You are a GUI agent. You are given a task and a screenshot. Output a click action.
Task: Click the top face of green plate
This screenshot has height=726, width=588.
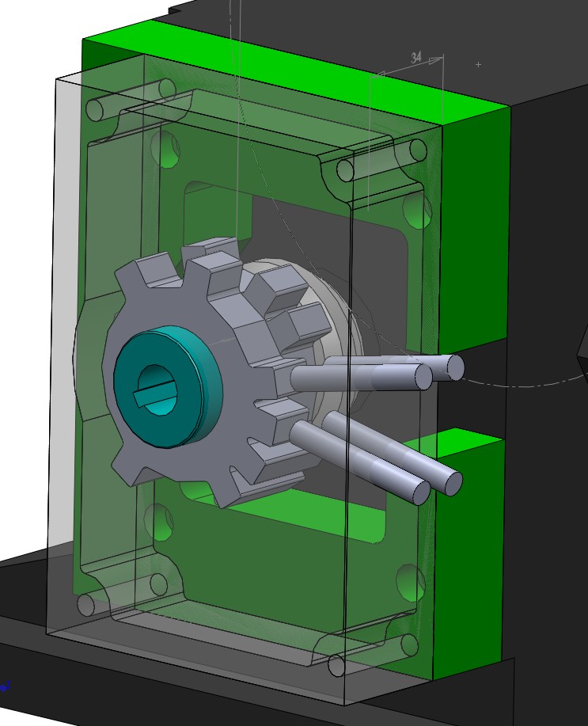[x=301, y=71]
